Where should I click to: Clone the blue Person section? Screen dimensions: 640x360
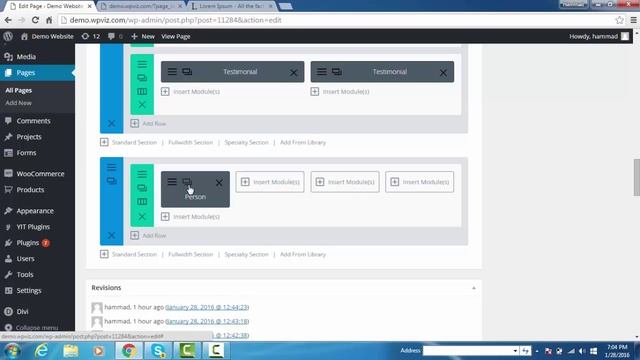coord(111,181)
